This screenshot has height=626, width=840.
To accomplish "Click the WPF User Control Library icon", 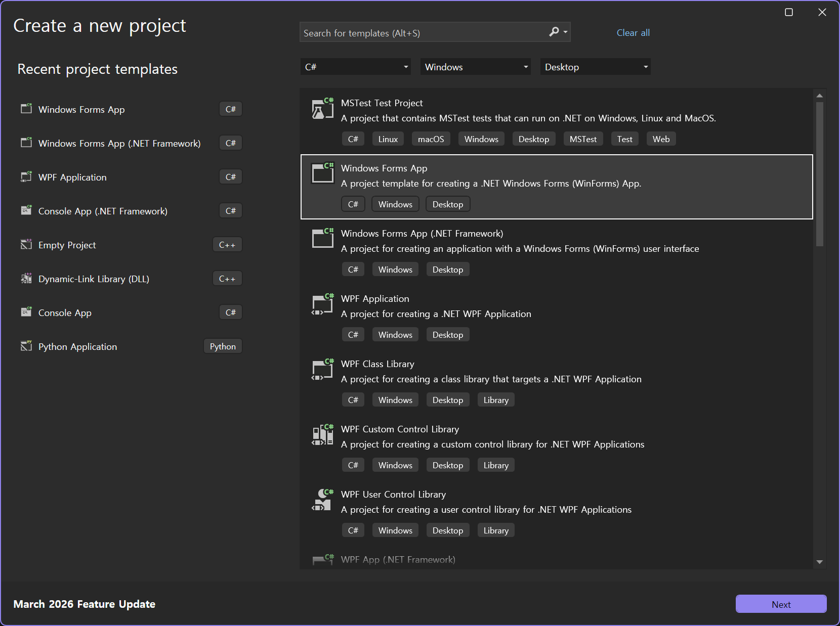I will coord(322,500).
